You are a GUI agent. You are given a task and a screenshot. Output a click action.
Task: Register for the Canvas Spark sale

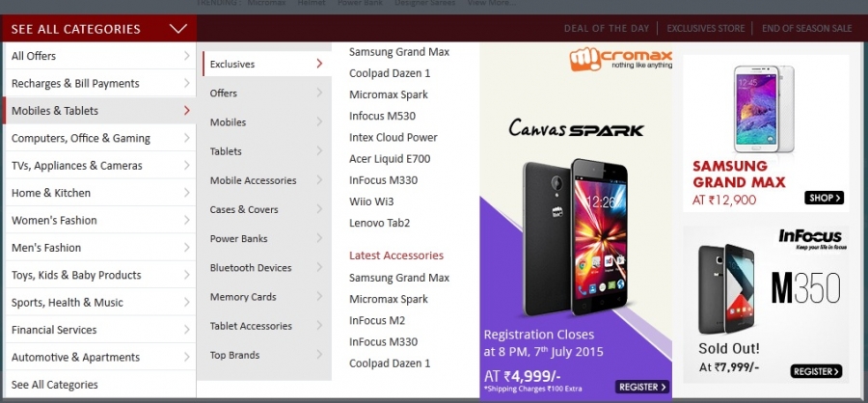(642, 387)
